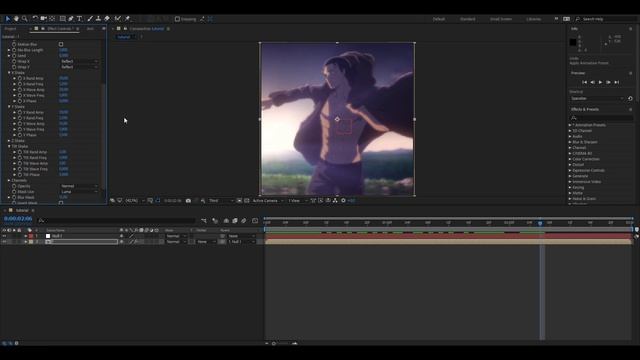
Task: Click the current time 0:00:02:06 display
Action: (x=18, y=219)
